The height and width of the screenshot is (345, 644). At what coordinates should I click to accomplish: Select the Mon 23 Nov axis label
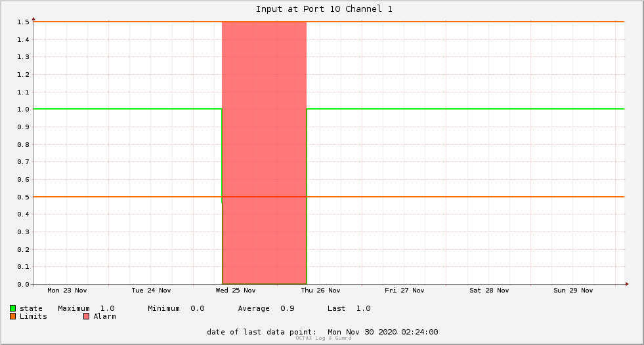pyautogui.click(x=67, y=291)
